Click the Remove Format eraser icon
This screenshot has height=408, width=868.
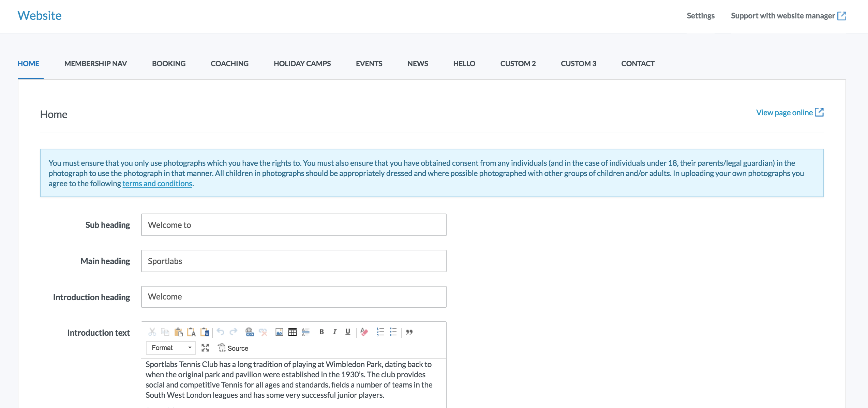click(x=364, y=332)
